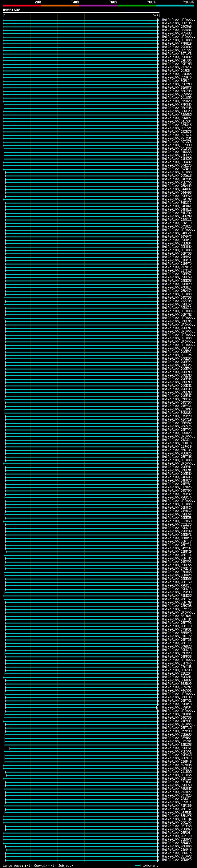This screenshot has width=197, height=868.
Task: Select label UniRef100_Q17H12
Action: tap(177, 267)
